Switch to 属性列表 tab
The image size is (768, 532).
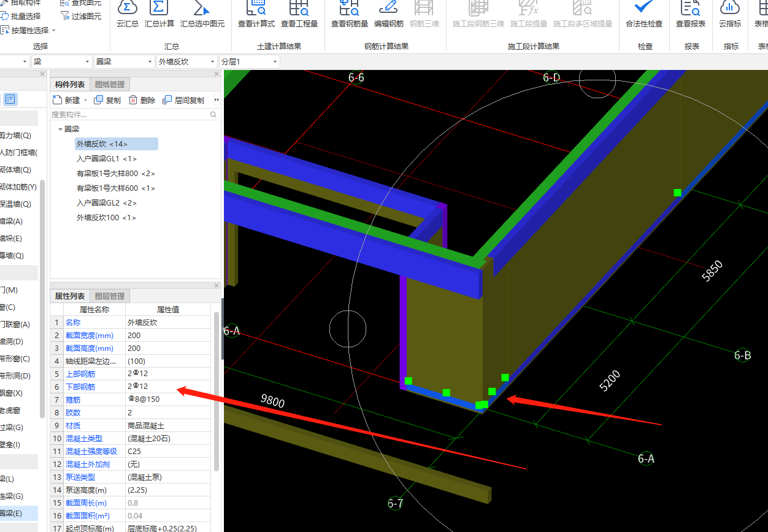click(70, 296)
